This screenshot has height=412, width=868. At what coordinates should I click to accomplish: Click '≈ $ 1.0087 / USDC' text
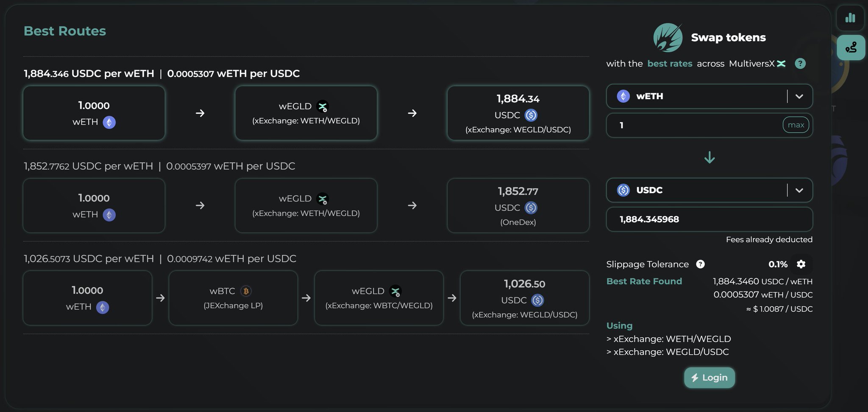coord(779,309)
